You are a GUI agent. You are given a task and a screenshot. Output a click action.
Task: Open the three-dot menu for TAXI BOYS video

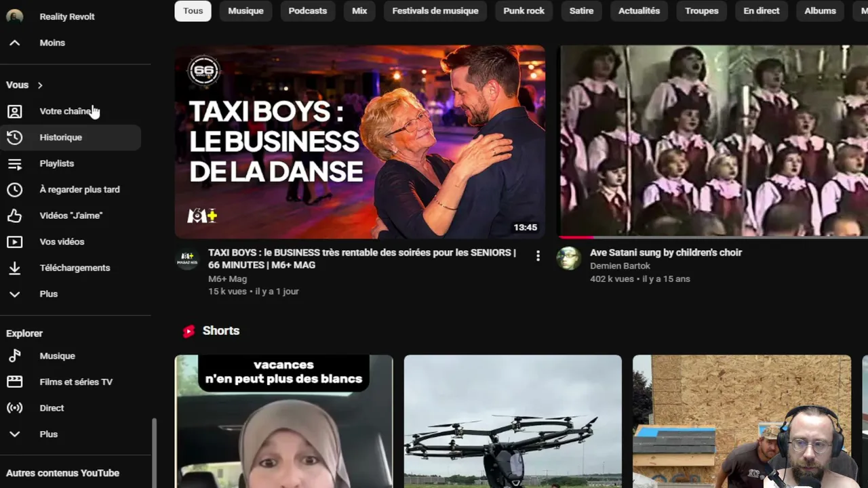coord(538,256)
